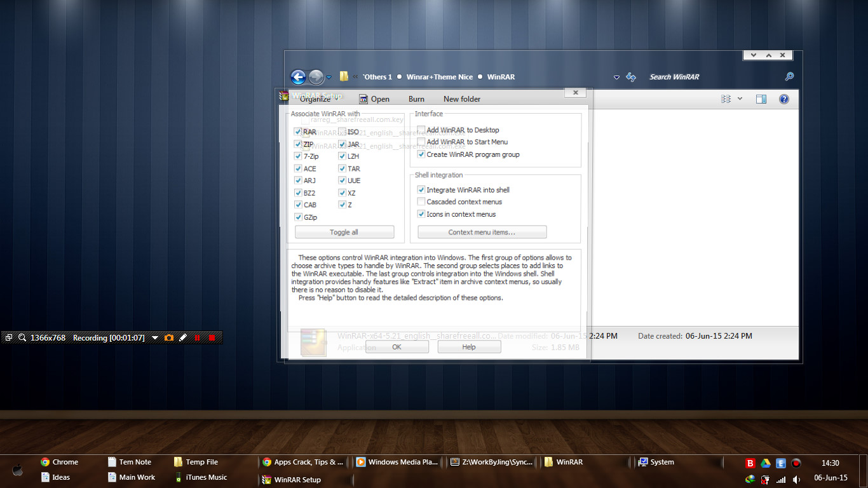868x488 pixels.
Task: Change the Explorer view layout
Action: [726, 99]
